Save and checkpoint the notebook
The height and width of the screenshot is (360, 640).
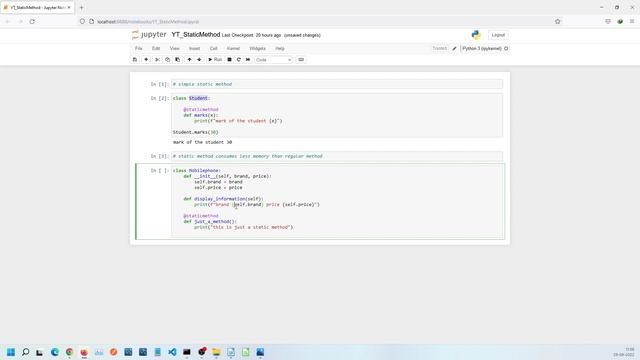tap(135, 60)
